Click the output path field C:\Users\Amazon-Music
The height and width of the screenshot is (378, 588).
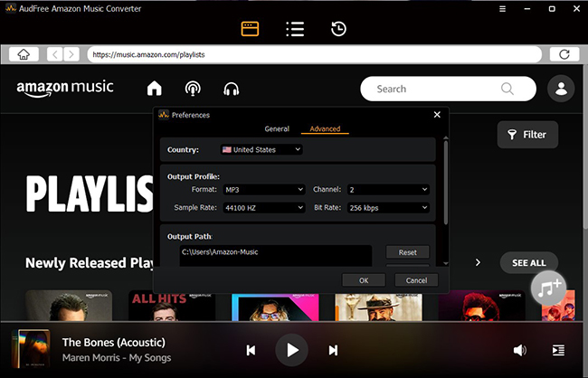click(x=276, y=255)
